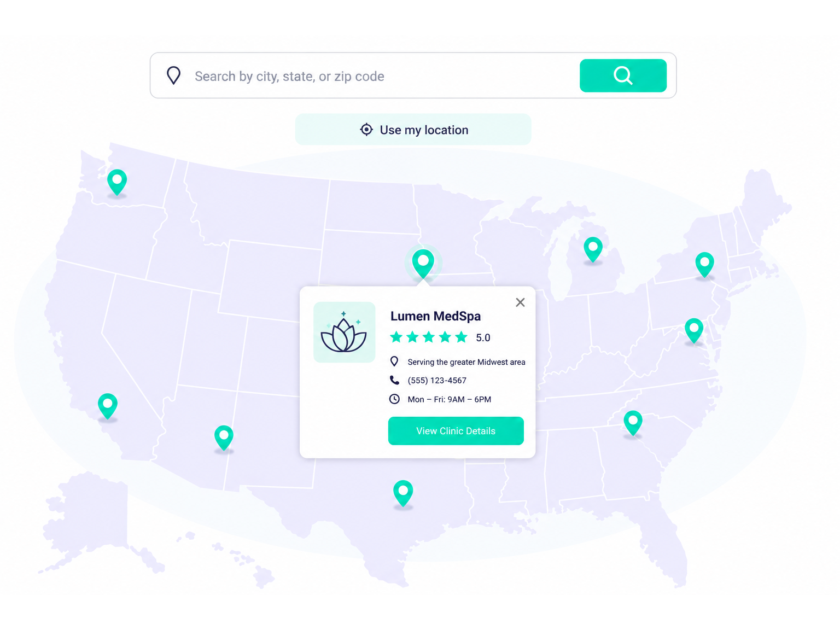Screen dimensions: 840x630
Task: Click the Lumen MedSpa clinic name
Action: pyautogui.click(x=435, y=316)
